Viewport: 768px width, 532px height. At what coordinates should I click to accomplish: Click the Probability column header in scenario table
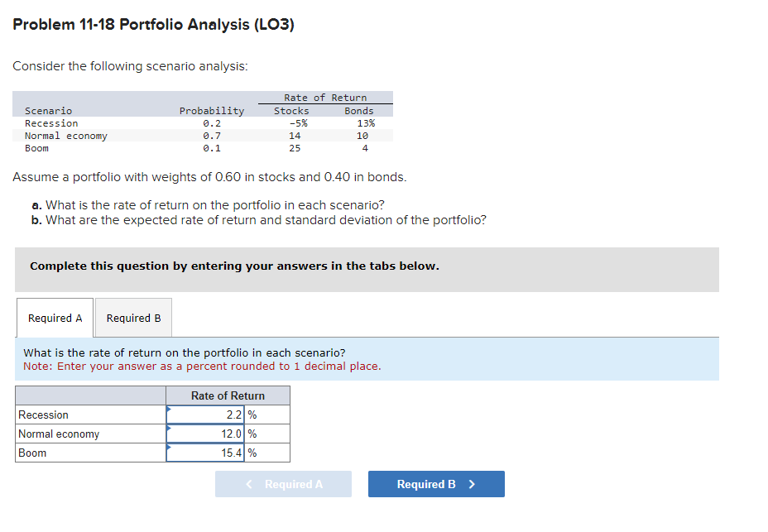click(211, 110)
